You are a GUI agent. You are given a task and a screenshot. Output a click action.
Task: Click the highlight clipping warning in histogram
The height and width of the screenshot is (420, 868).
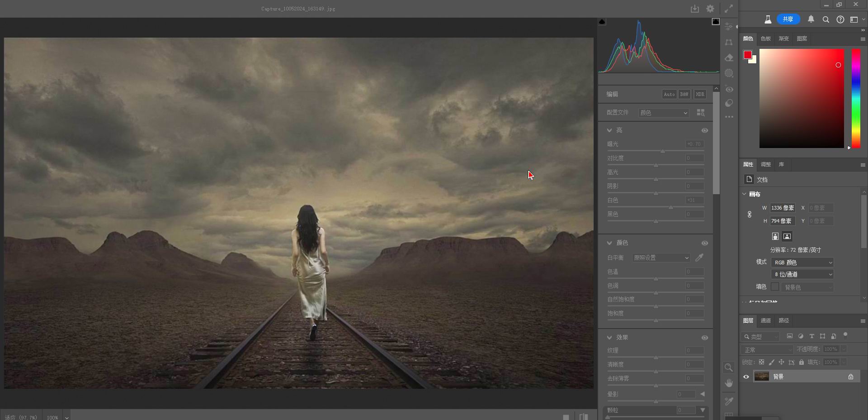click(716, 22)
